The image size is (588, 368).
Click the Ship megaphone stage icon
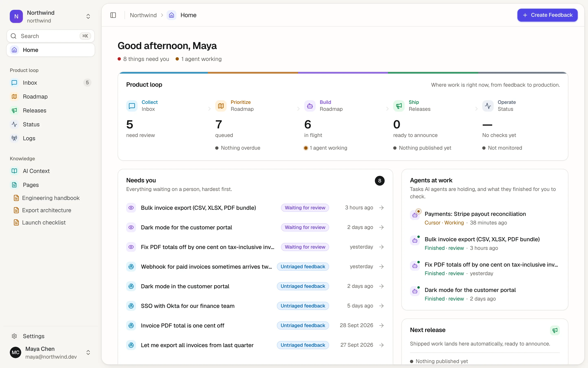point(399,106)
